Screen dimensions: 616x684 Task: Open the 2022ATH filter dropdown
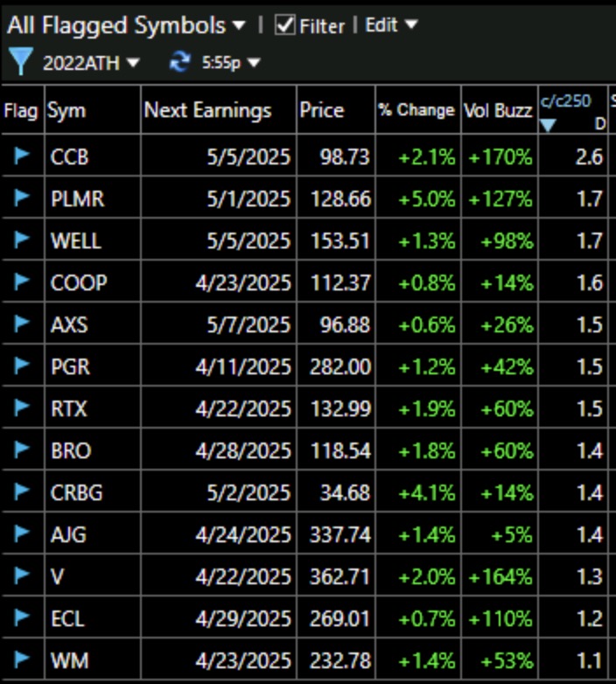[91, 63]
